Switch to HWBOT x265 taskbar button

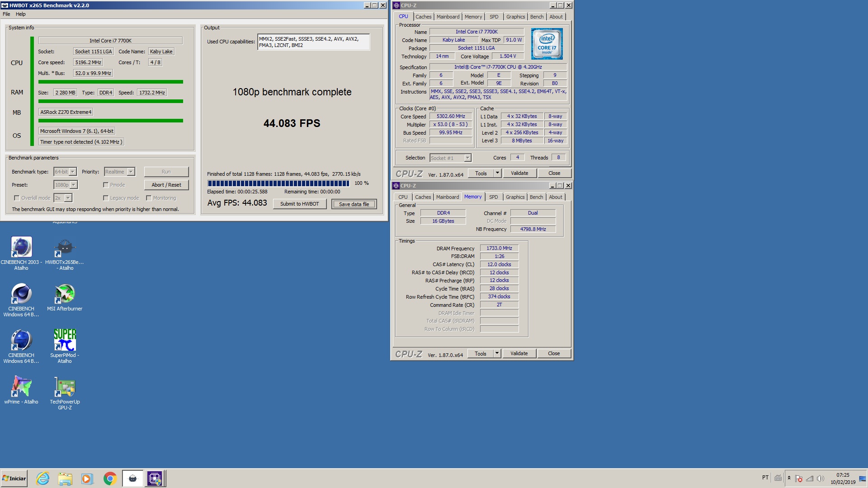132,479
